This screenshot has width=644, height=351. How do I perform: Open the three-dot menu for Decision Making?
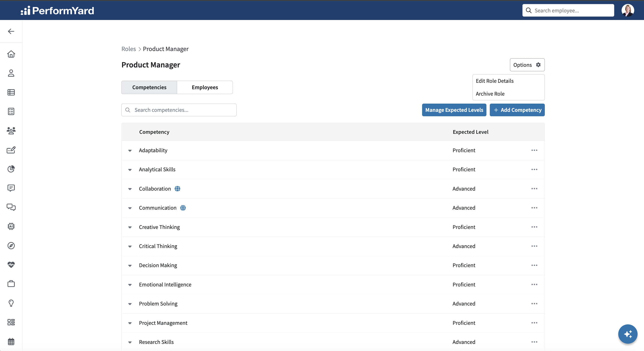pos(534,265)
